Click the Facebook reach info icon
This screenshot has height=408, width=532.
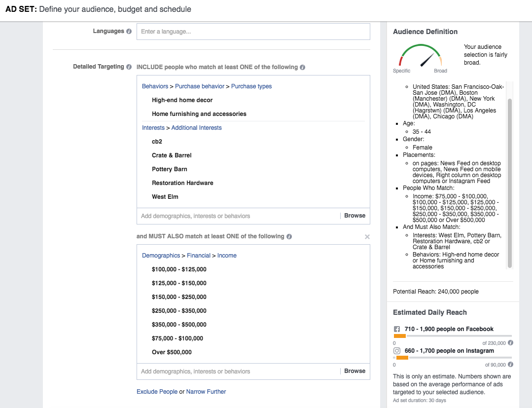click(x=510, y=343)
